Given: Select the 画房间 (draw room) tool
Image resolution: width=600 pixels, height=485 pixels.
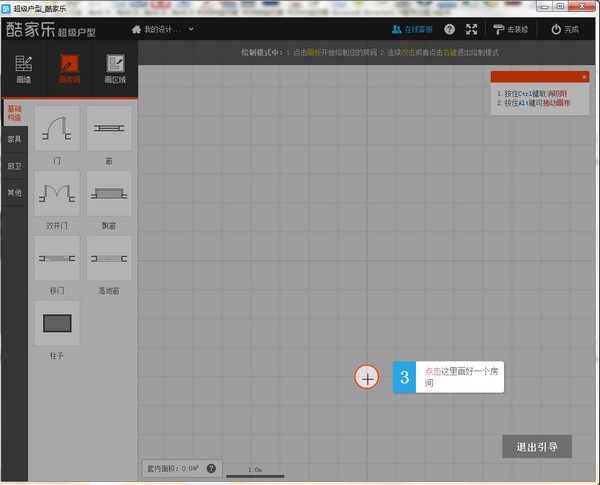Looking at the screenshot, I should pos(68,68).
